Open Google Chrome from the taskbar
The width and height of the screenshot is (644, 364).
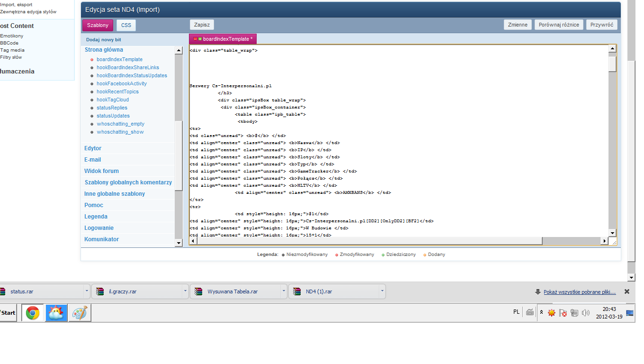click(x=33, y=313)
